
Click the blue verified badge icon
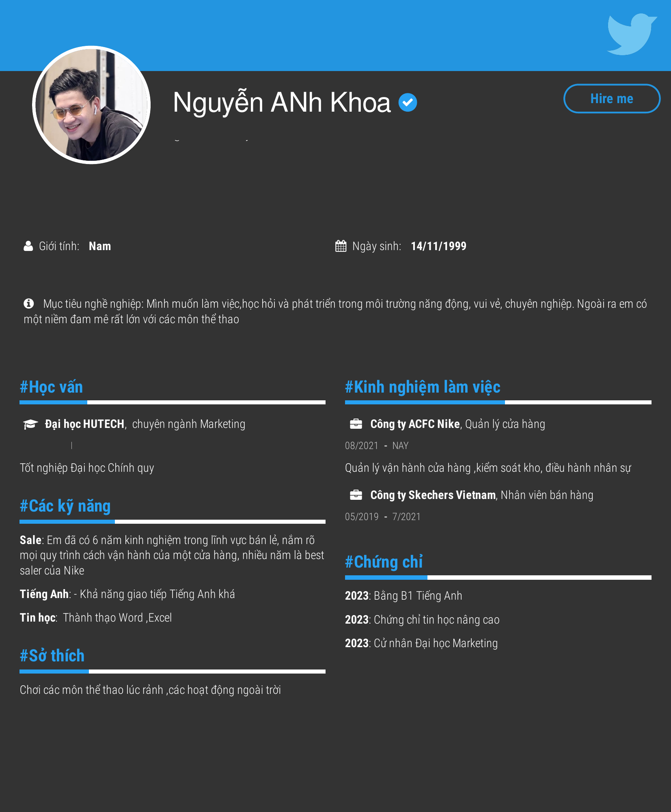[408, 102]
